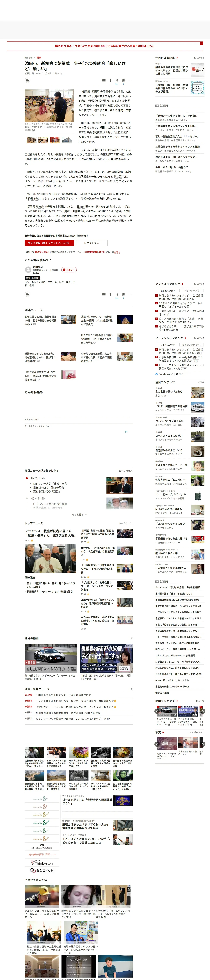Expand news summary with もっと見る chevron

click(79, 515)
